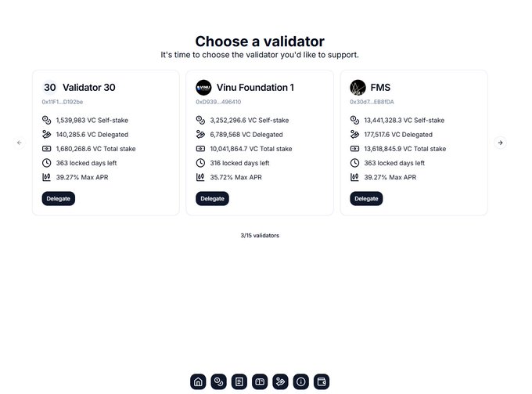The image size is (532, 394).
Task: Open the Home icon in bottom dock
Action: [x=198, y=381]
